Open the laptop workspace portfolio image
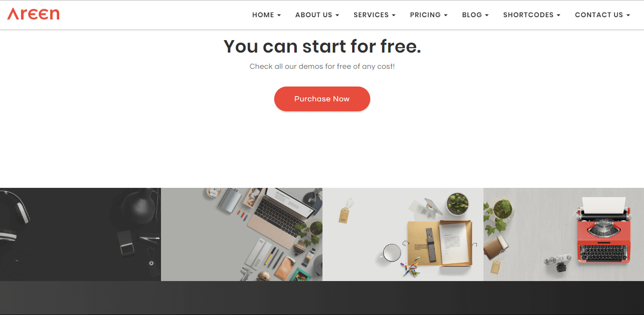Screen dimensions: 644x315 tap(242, 234)
